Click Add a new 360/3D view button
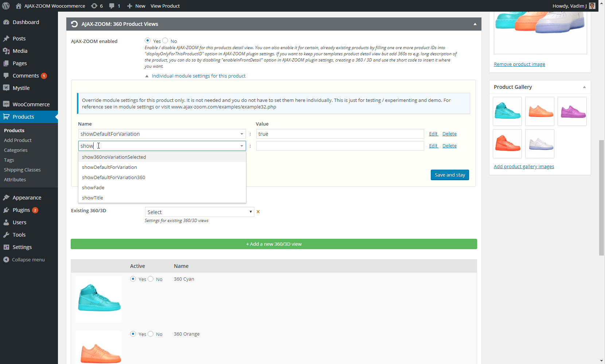 click(274, 244)
